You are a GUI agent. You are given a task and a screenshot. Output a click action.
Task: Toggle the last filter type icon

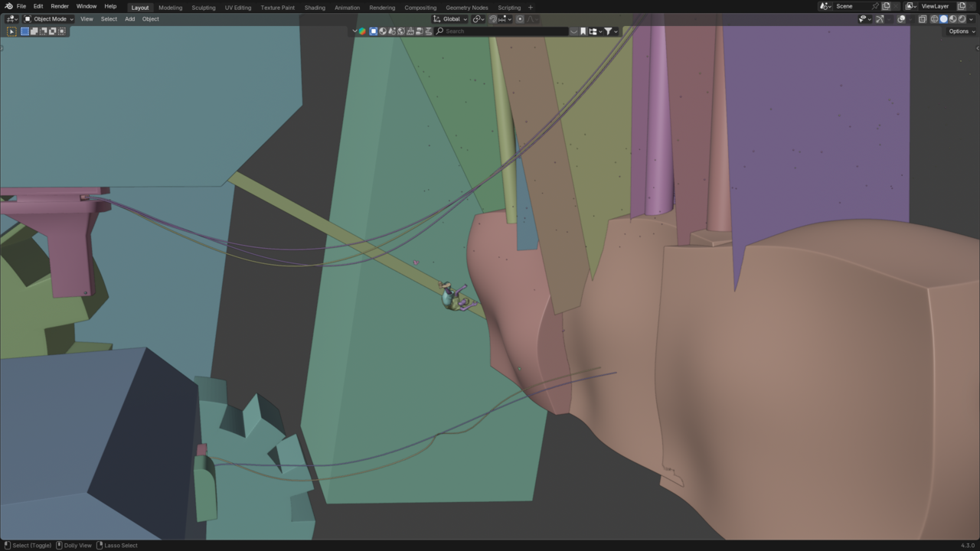click(429, 31)
